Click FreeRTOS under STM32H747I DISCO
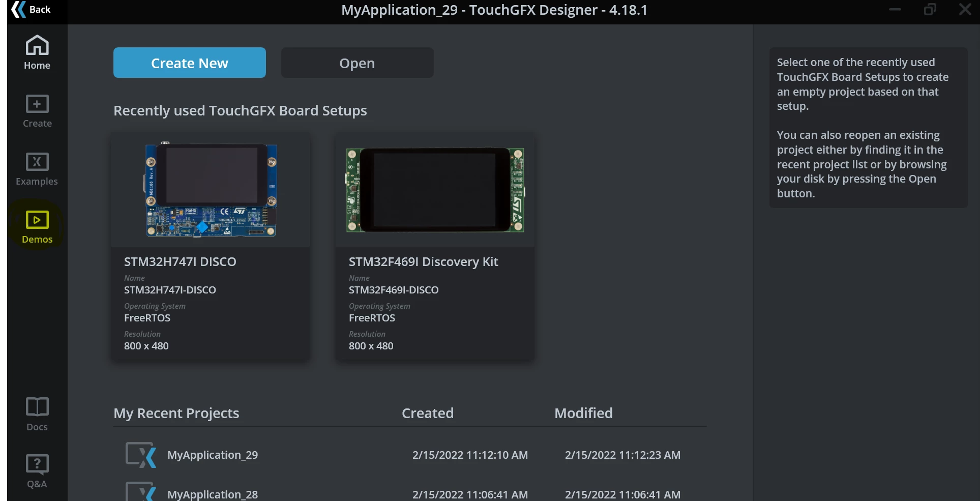Image resolution: width=980 pixels, height=501 pixels. point(147,318)
